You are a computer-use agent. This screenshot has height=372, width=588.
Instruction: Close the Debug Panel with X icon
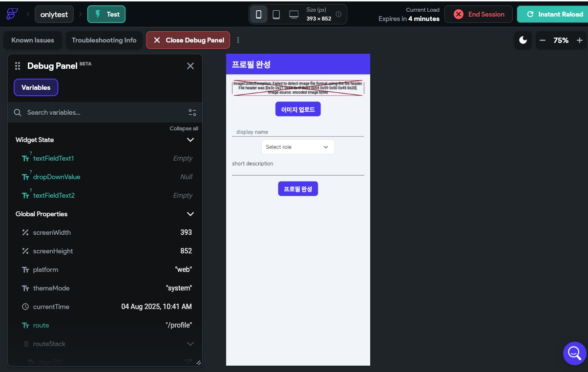pos(190,66)
